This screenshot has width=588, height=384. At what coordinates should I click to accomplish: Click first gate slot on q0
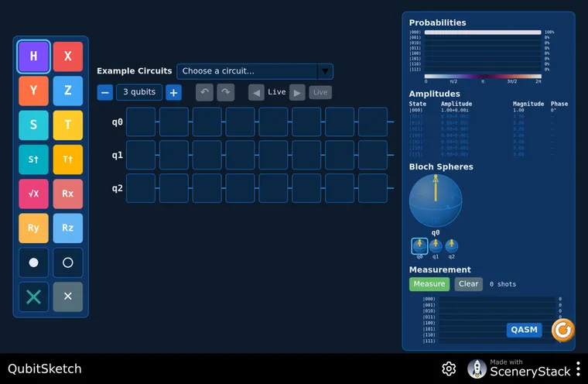(141, 122)
